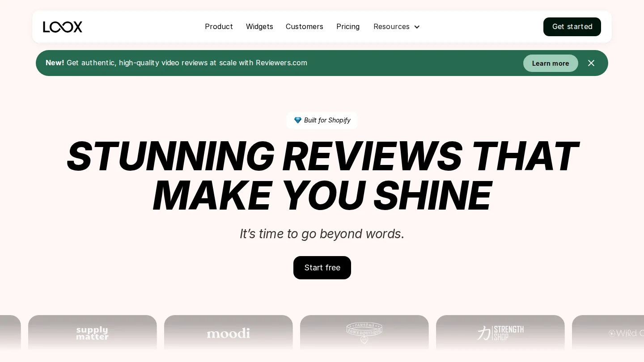Select the Pawsome Paws Boutique logo card
Viewport: 644px width, 362px height.
coord(364,333)
